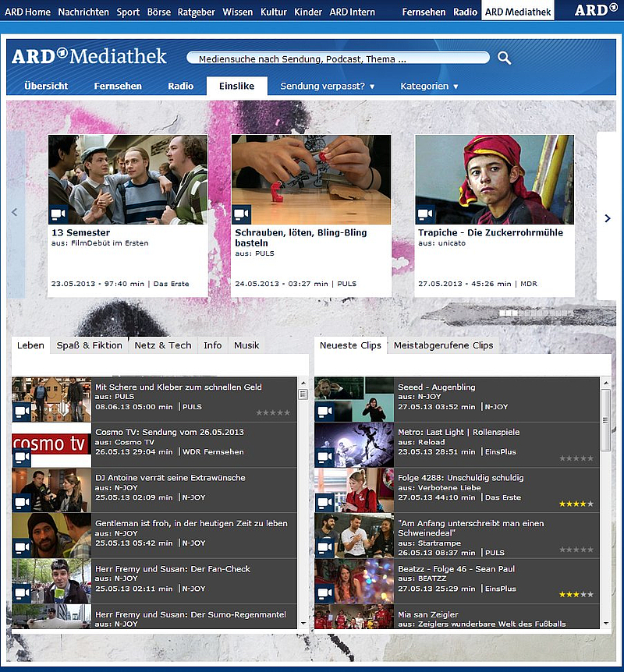
Task: Switch to the Netz & Tech tab
Action: pyautogui.click(x=162, y=345)
